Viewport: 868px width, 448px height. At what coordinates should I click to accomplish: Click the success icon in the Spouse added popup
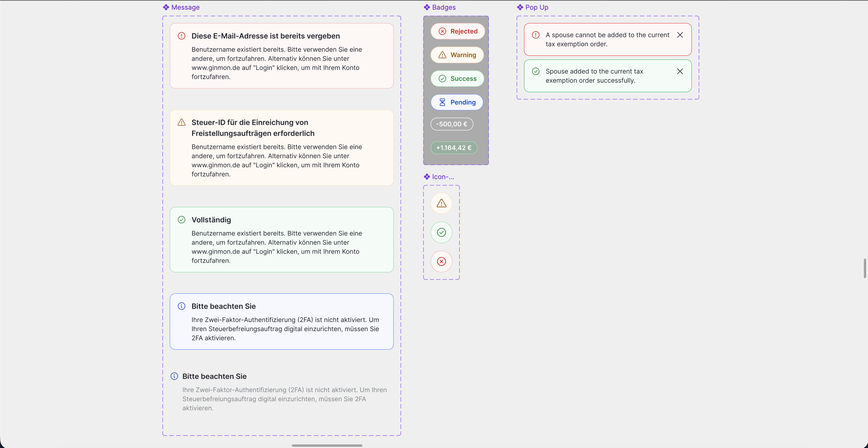pos(535,71)
